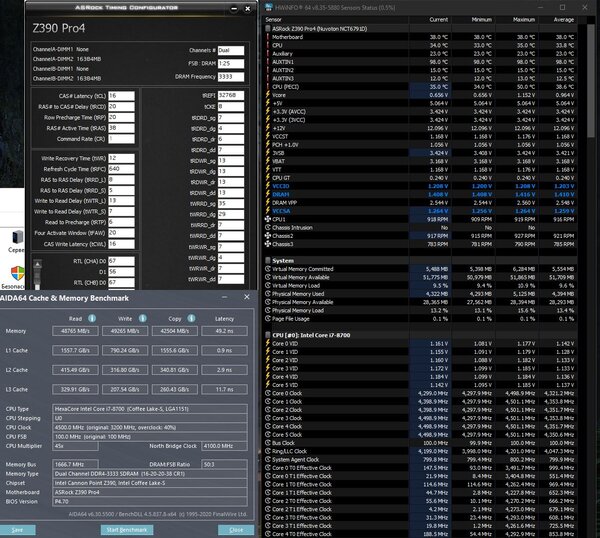The image size is (600, 538).
Task: Click the lightning icon beside Core 0 VID
Action: click(x=268, y=343)
